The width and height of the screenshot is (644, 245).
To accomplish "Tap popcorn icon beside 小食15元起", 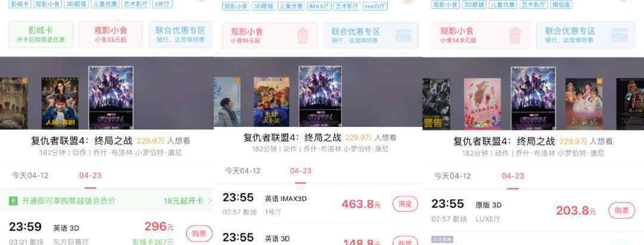I will click(x=302, y=36).
